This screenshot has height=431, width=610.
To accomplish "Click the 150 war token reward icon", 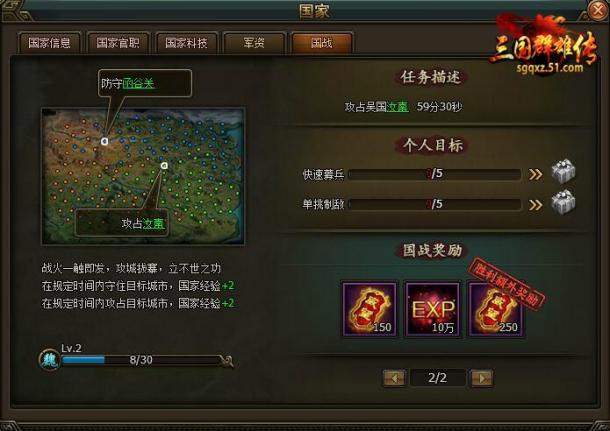I will point(370,309).
